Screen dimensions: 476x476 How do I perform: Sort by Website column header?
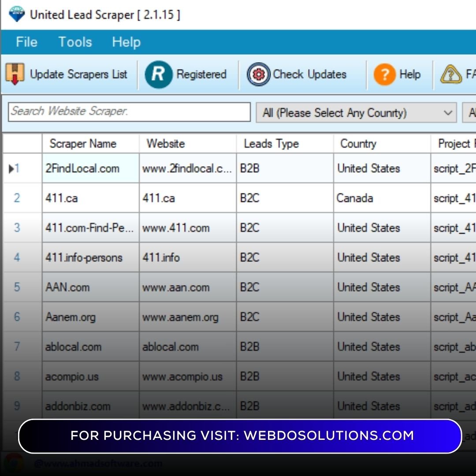point(188,144)
